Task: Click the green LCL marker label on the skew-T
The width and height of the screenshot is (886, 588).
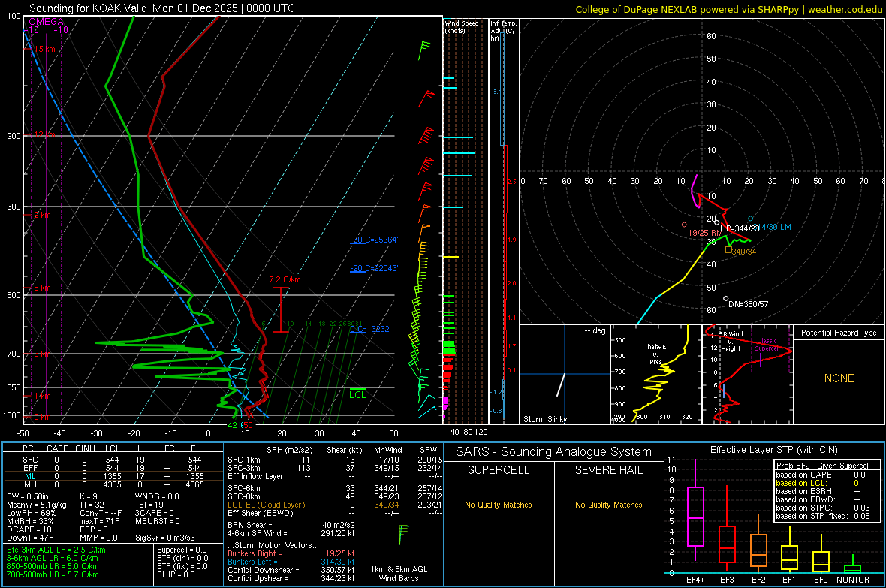Action: click(x=357, y=395)
